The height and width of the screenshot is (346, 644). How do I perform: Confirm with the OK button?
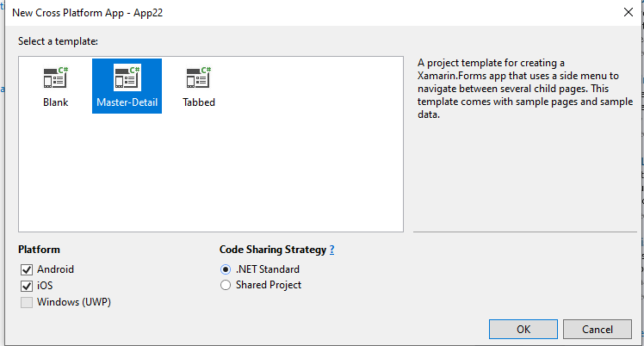click(523, 329)
